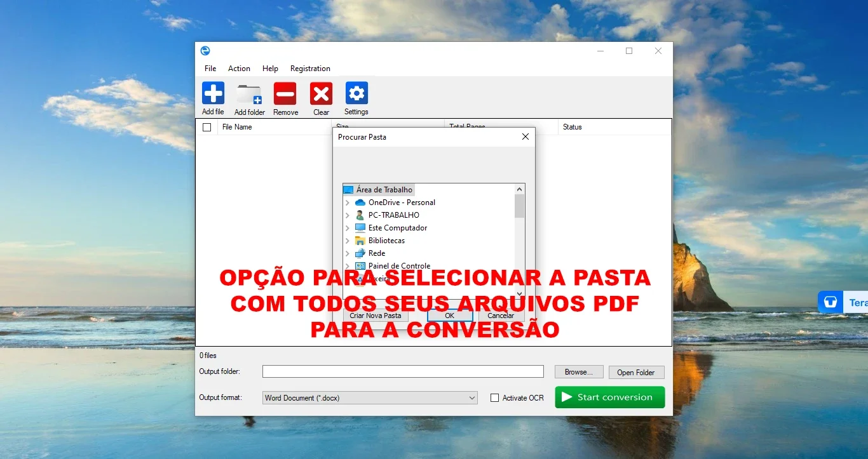Click the green Start conversion button
868x459 pixels.
pos(610,397)
